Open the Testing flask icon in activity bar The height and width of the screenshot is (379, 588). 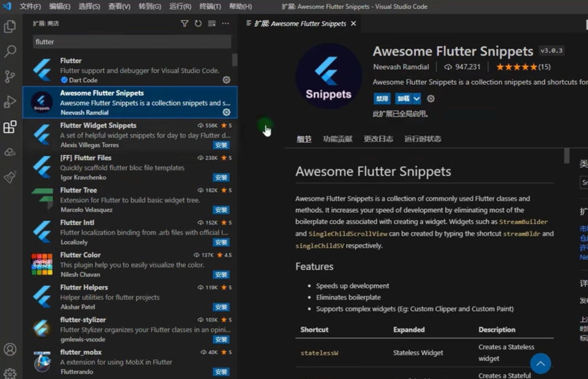point(10,177)
